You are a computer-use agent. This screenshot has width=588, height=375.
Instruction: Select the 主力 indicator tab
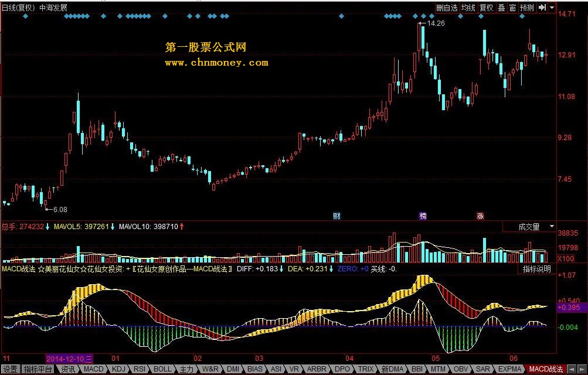click(x=186, y=369)
